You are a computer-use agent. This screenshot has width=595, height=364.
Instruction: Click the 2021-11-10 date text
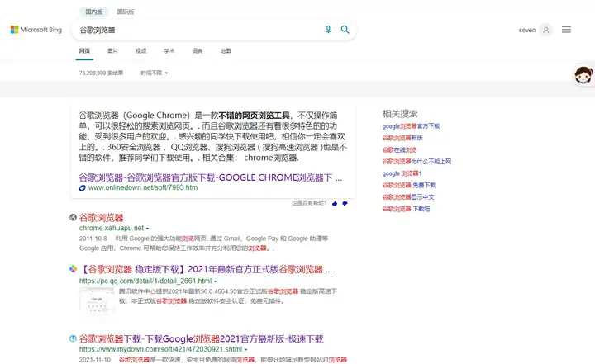tap(95, 359)
